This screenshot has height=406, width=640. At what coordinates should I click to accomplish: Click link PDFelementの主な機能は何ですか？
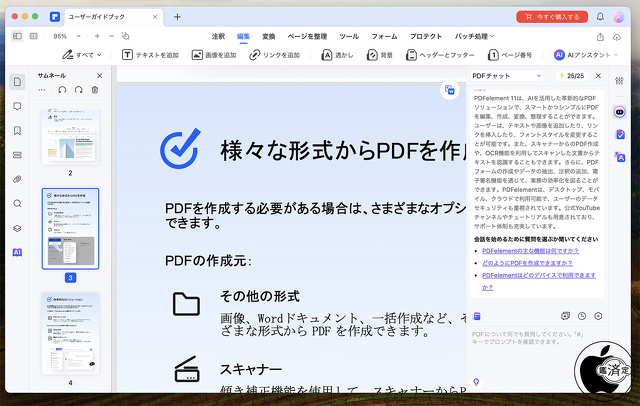[530, 251]
